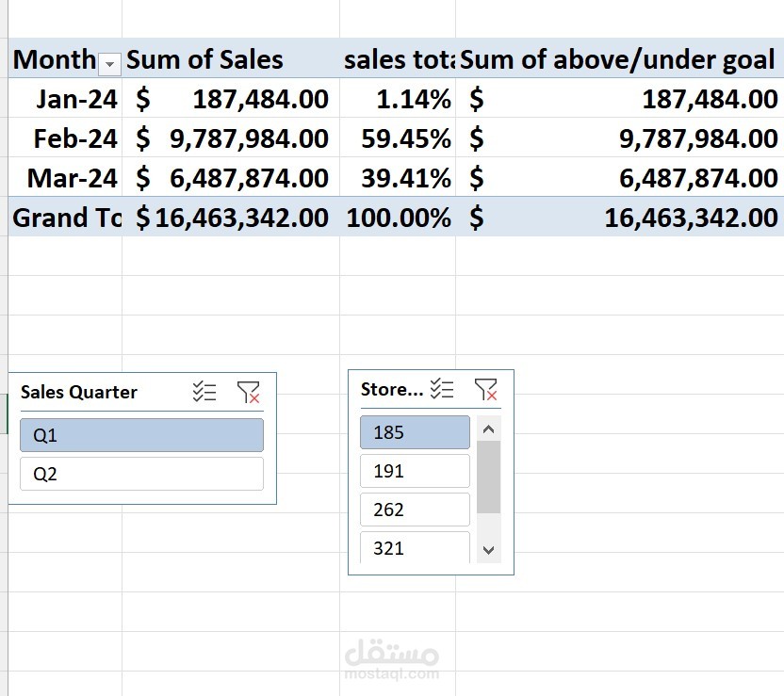The height and width of the screenshot is (696, 784).
Task: Pick store 262 in slicer
Action: 415,510
